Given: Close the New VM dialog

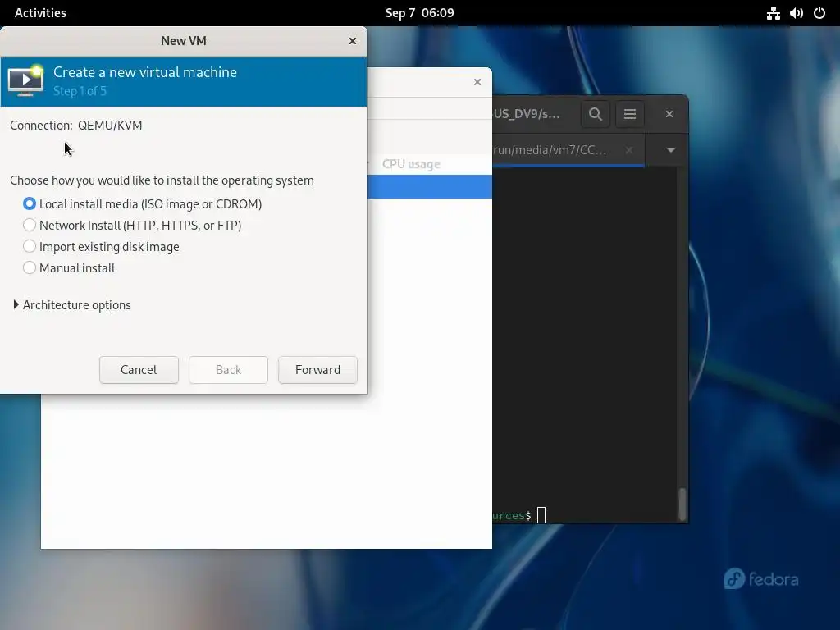Looking at the screenshot, I should pos(353,41).
